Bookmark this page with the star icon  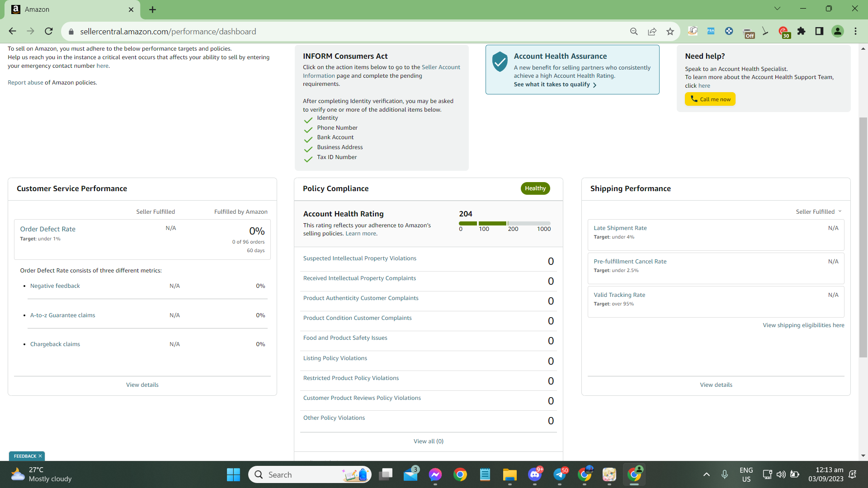click(x=670, y=31)
